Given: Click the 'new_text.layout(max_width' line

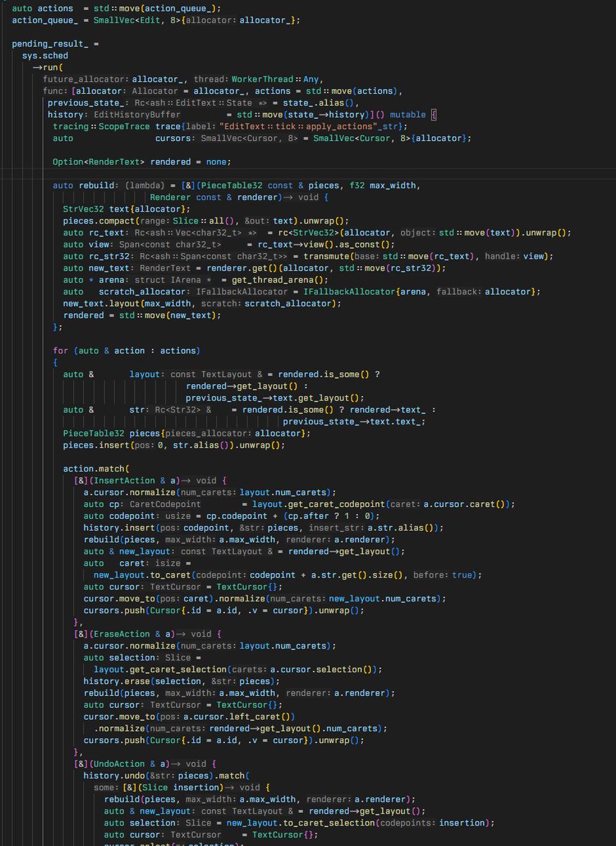Looking at the screenshot, I should [201, 304].
